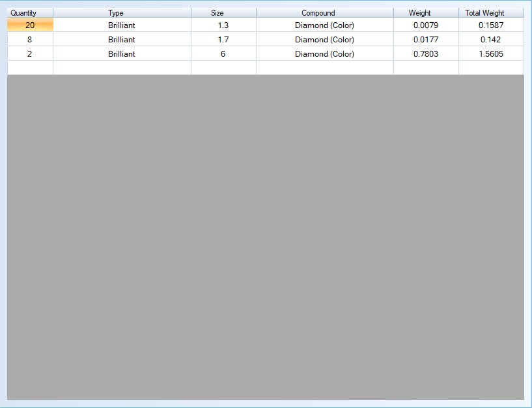Click the size cell showing 1.3
The image size is (532, 408).
tap(223, 25)
